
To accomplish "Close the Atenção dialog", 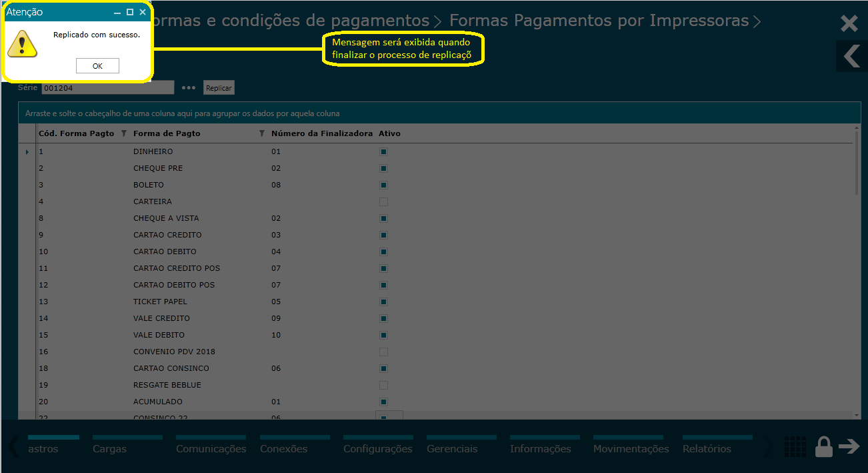I will click(143, 12).
